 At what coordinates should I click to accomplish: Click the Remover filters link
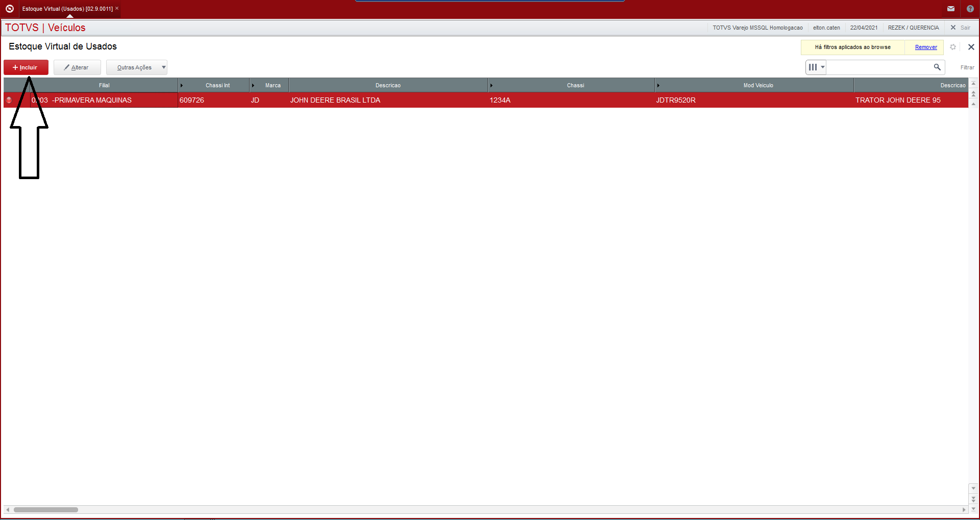[926, 47]
